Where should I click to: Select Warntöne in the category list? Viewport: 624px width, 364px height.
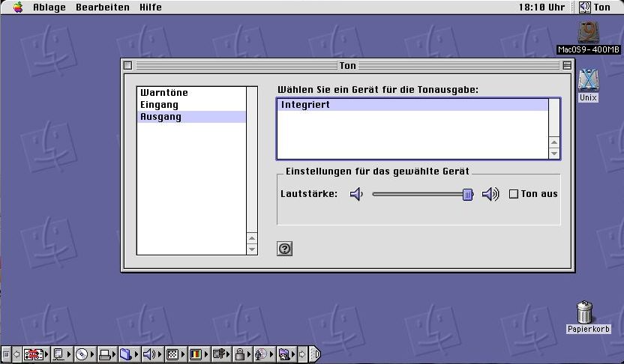[x=191, y=93]
